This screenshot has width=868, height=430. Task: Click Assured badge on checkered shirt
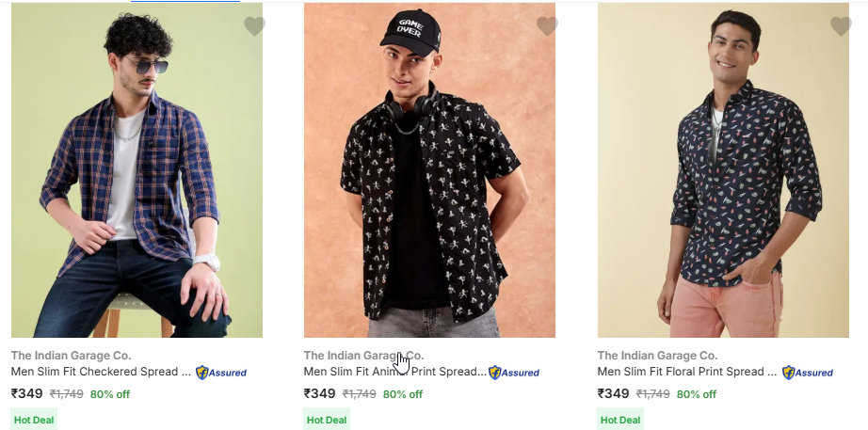(x=221, y=373)
